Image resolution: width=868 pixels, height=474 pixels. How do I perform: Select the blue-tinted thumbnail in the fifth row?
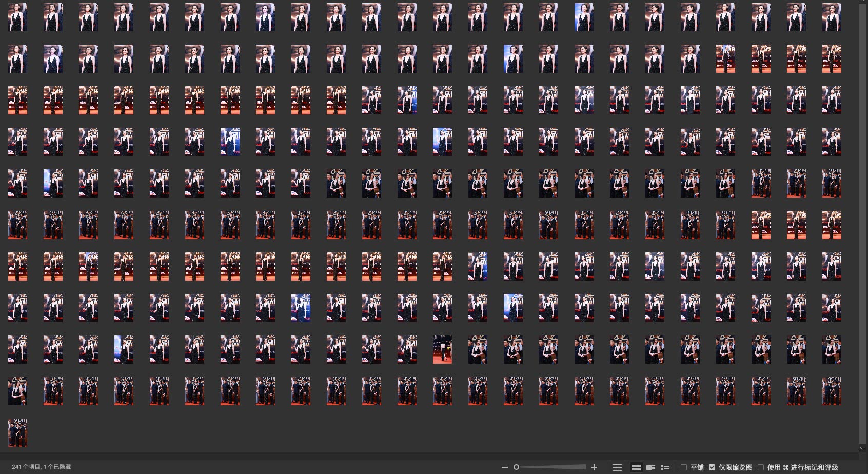pyautogui.click(x=53, y=183)
